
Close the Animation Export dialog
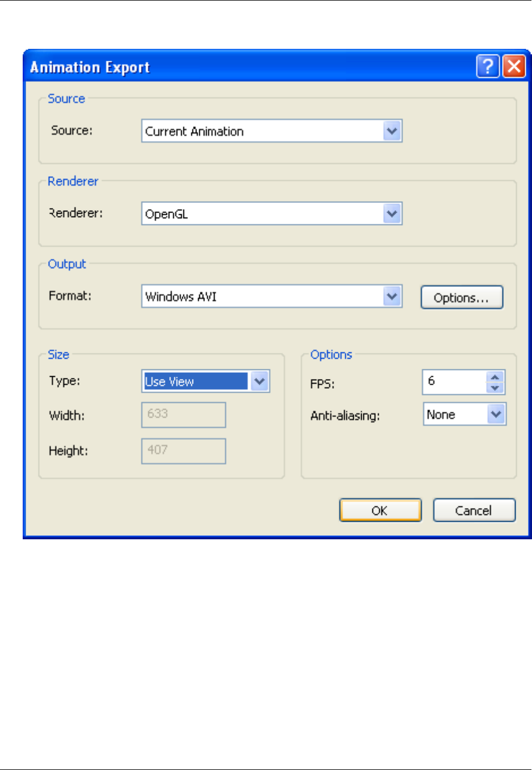(x=514, y=66)
